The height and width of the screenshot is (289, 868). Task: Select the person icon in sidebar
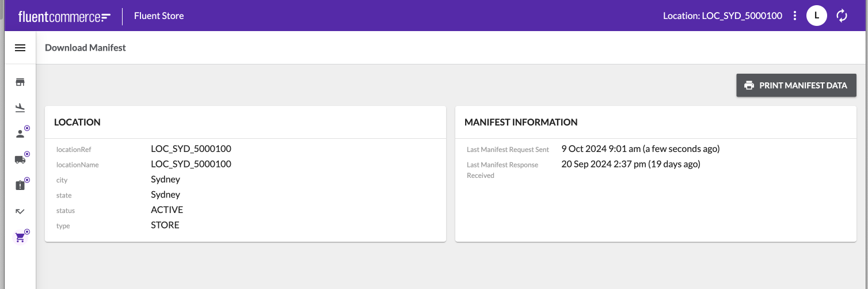point(20,134)
